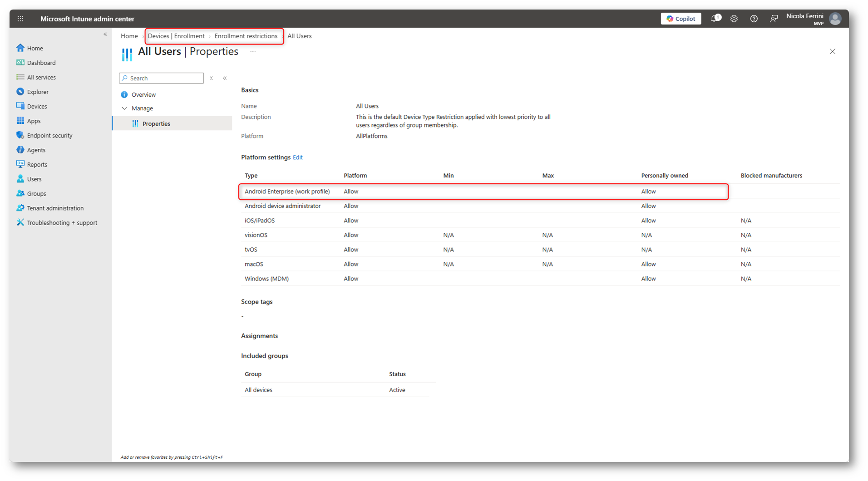Image resolution: width=868 pixels, height=481 pixels.
Task: Click the All devices group cell
Action: tap(259, 390)
